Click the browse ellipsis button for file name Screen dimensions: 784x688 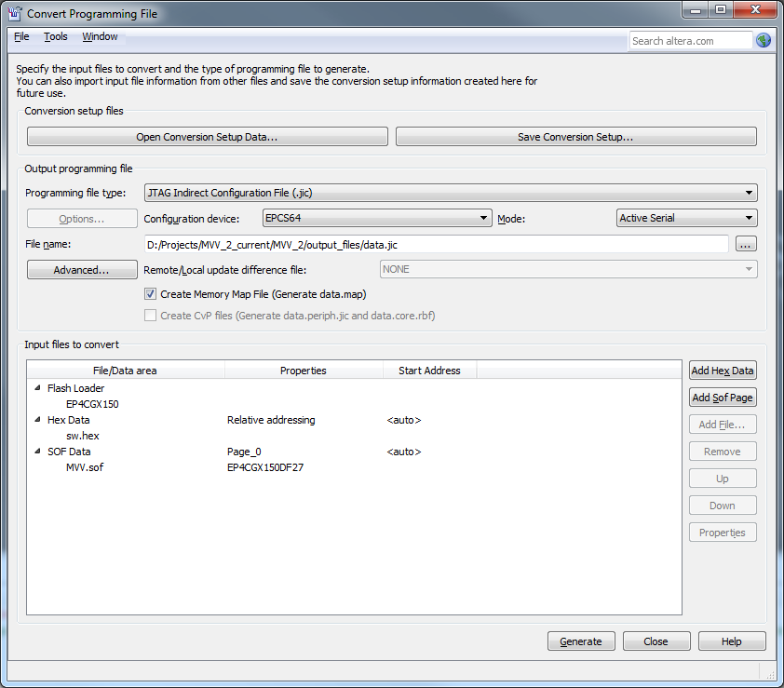(x=746, y=244)
